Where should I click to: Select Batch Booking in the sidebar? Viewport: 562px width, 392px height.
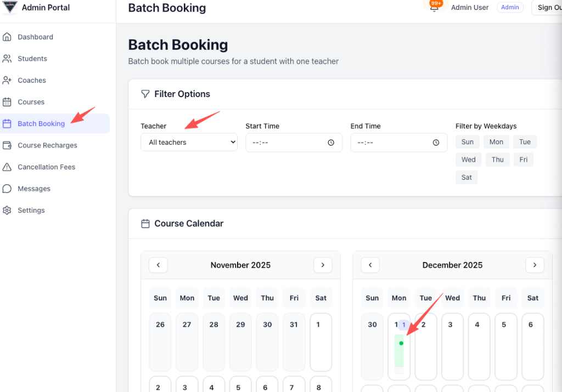pyautogui.click(x=41, y=123)
